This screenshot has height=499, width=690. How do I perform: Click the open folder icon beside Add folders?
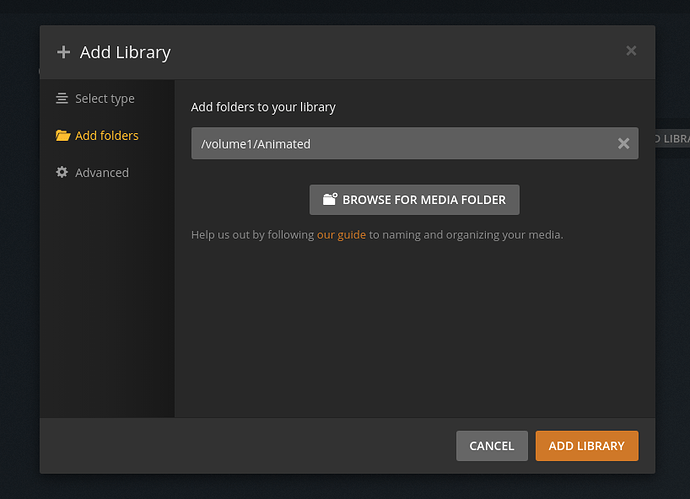[x=63, y=135]
